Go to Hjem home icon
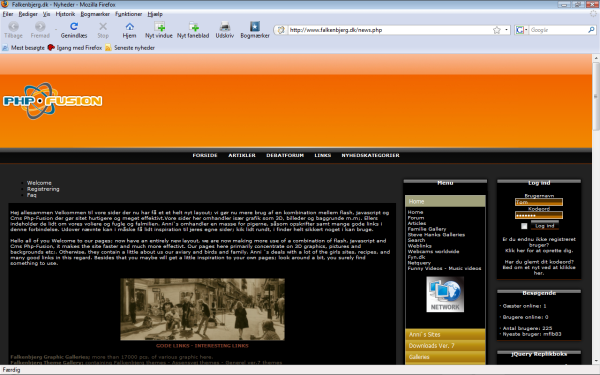Screen dimensions: 600x375 [x=130, y=26]
